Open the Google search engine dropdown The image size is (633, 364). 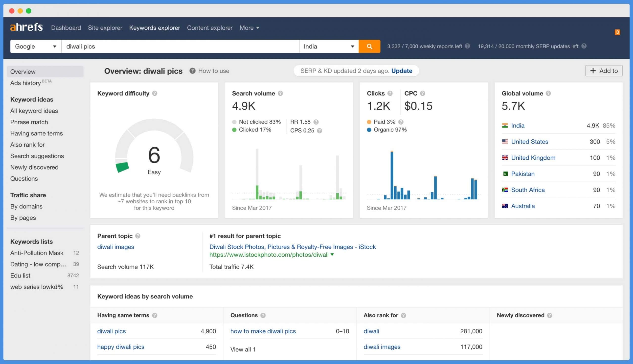tap(36, 46)
